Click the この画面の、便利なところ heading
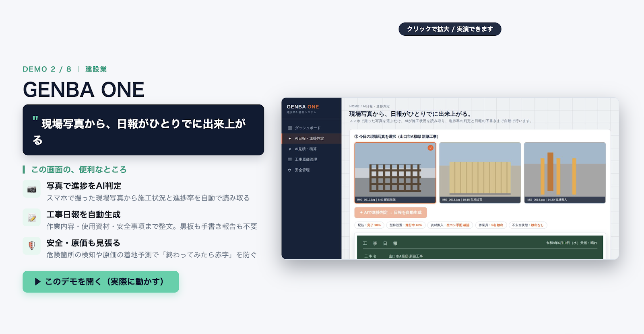 (79, 170)
